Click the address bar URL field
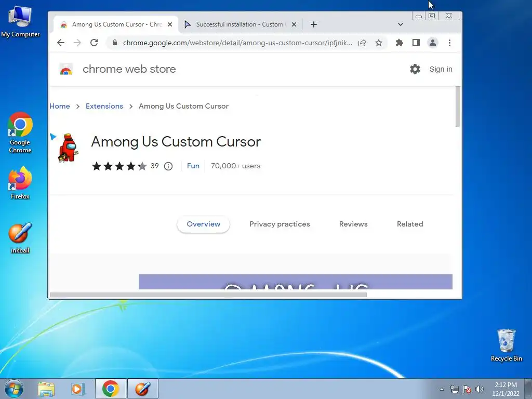532x399 pixels. (237, 43)
